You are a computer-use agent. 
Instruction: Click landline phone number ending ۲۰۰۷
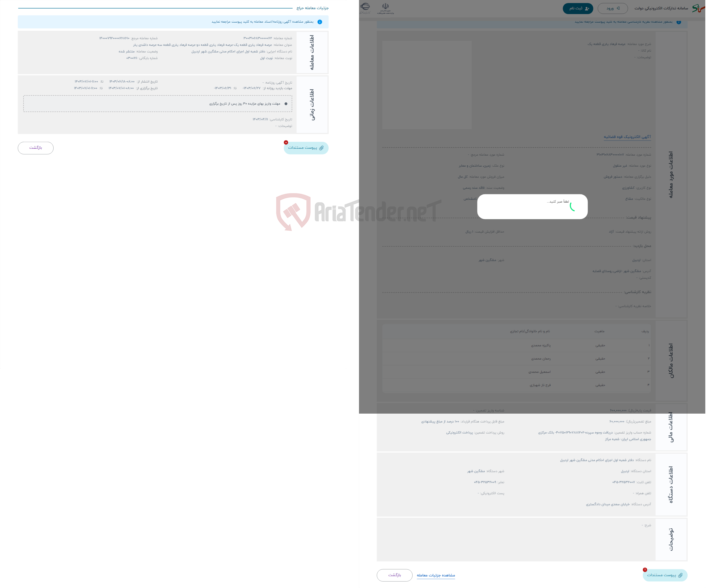tap(624, 482)
